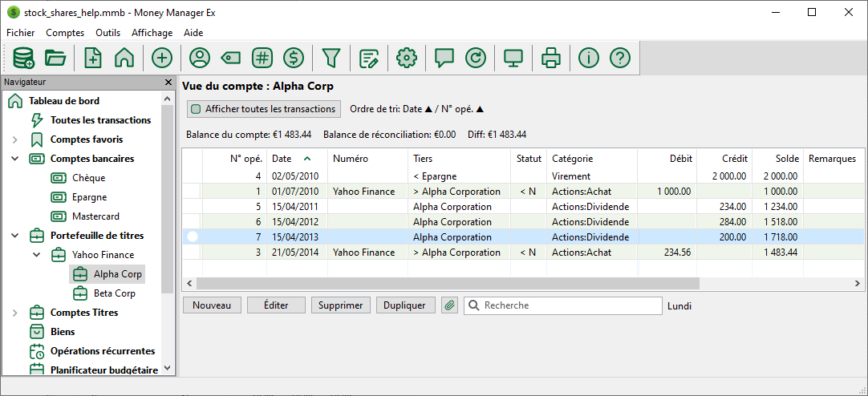Click the paperclip attachment icon

tap(449, 305)
